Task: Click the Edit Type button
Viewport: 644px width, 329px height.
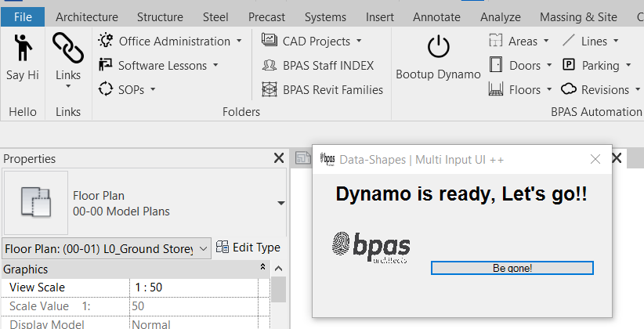Action: 248,248
